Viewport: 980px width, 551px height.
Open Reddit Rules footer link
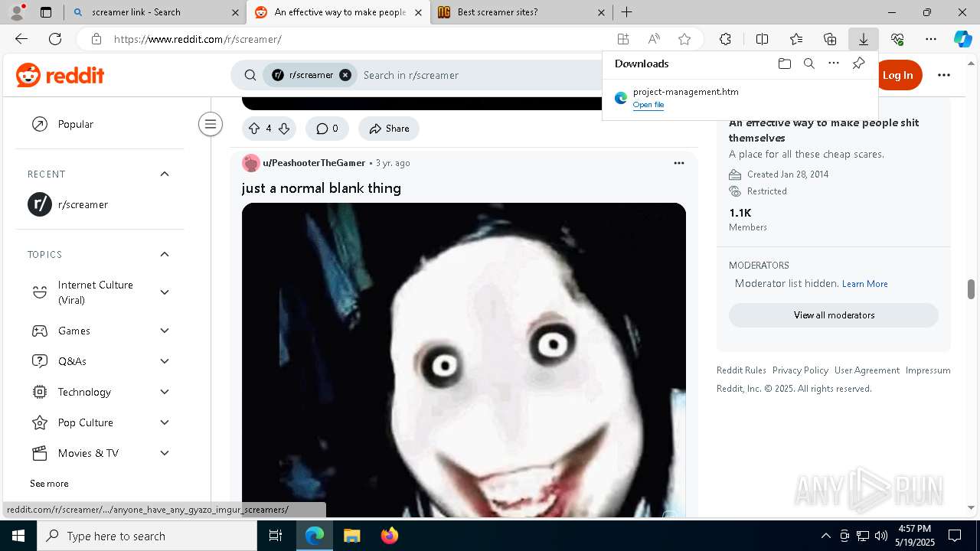(x=741, y=370)
